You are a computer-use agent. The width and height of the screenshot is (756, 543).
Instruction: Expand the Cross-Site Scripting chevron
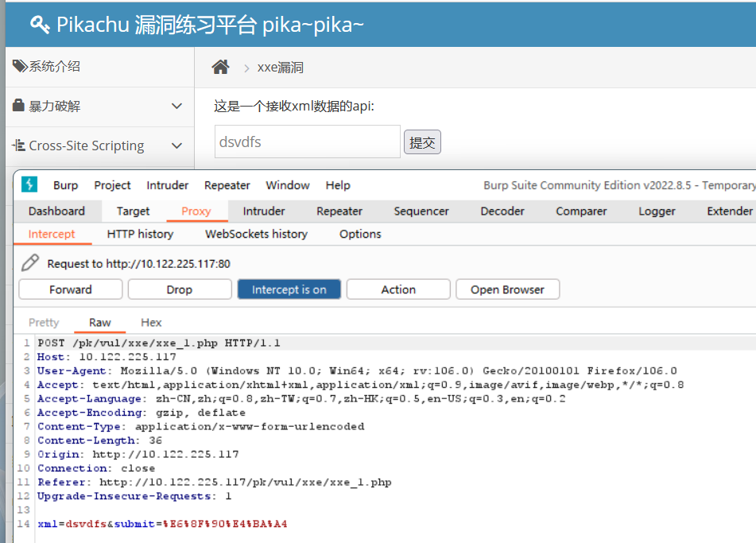point(177,145)
